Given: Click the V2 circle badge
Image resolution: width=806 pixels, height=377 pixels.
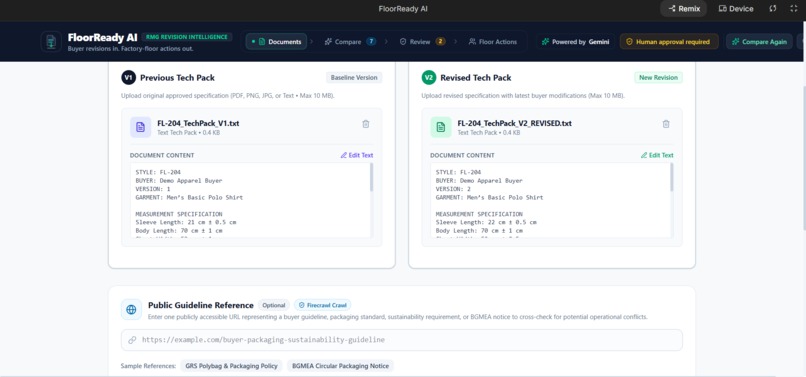Looking at the screenshot, I should point(428,78).
